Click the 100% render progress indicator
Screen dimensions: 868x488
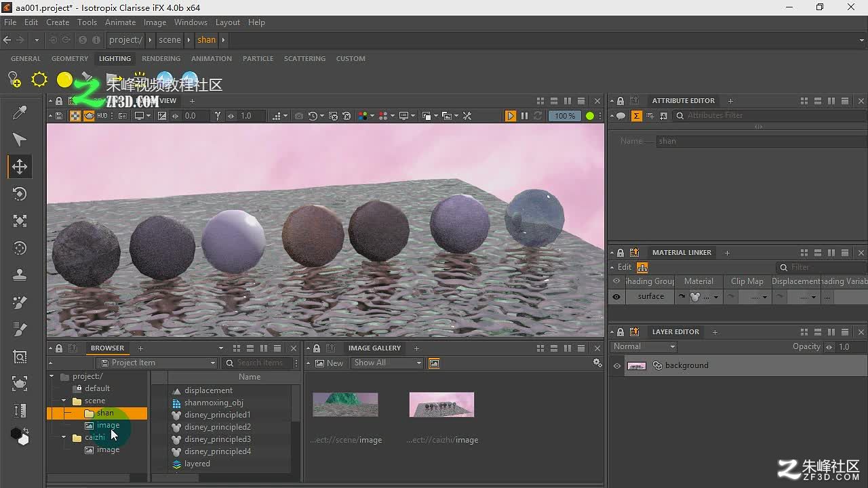[x=565, y=116]
